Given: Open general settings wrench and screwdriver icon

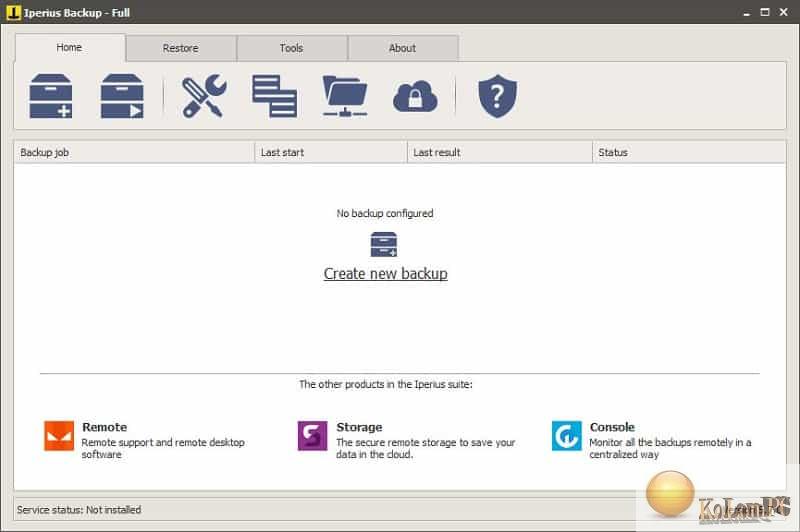Looking at the screenshot, I should tap(204, 96).
